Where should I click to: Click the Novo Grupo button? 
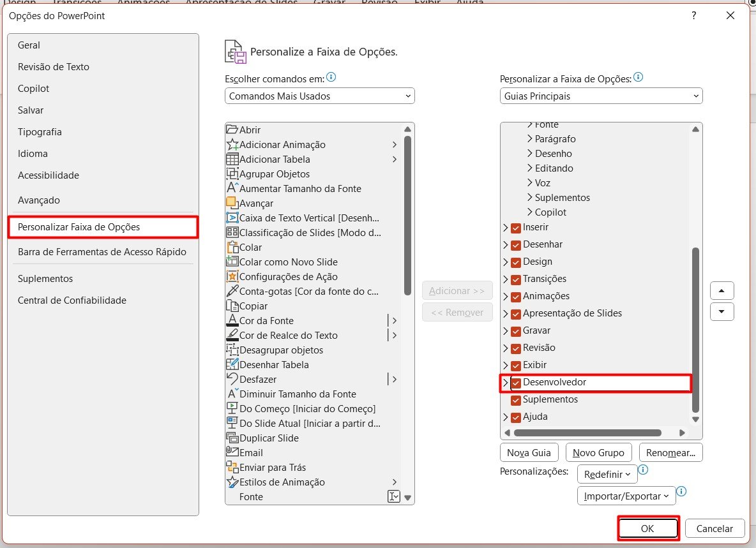click(598, 453)
